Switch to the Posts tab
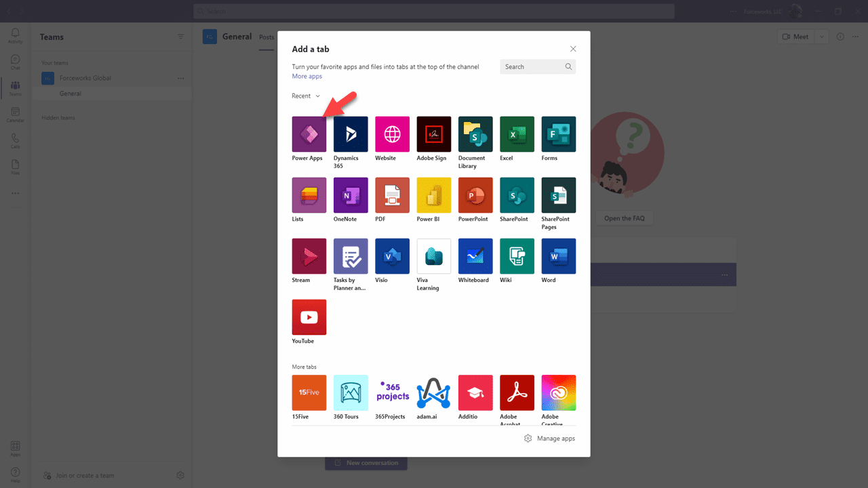The height and width of the screenshot is (488, 868). click(x=266, y=37)
